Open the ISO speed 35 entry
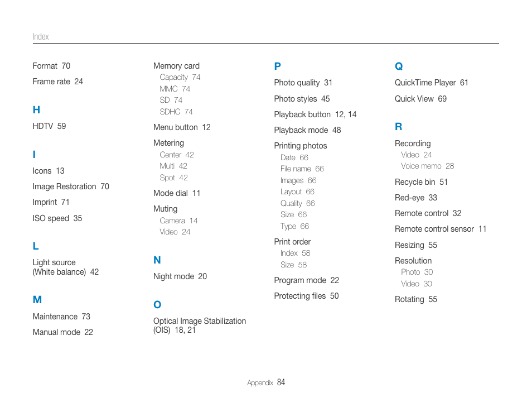The height and width of the screenshot is (402, 532). click(x=57, y=218)
